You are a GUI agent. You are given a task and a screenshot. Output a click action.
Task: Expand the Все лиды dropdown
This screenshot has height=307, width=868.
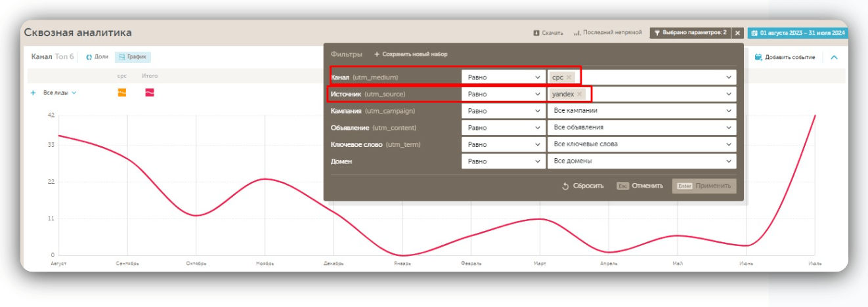coord(60,93)
